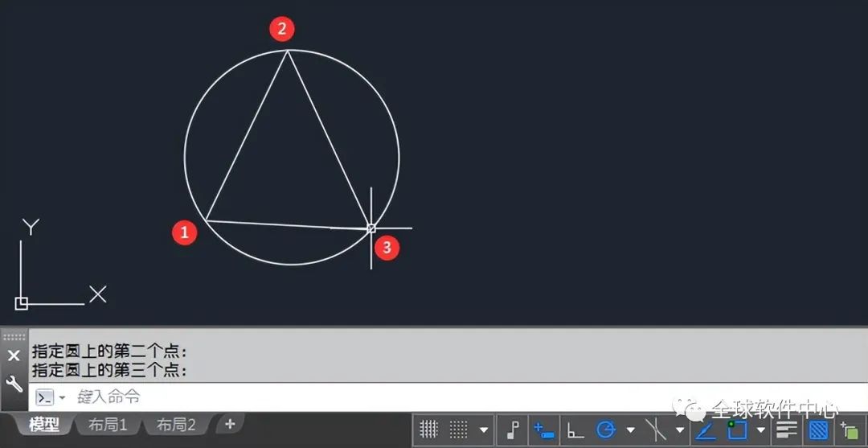Toggle selection cycling icon
868x448 pixels.
tap(850, 430)
